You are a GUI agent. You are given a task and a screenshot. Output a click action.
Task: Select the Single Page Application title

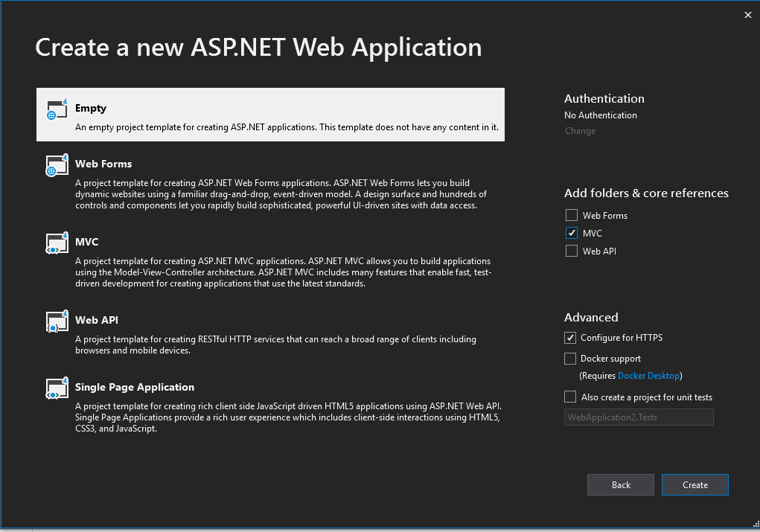(x=135, y=387)
